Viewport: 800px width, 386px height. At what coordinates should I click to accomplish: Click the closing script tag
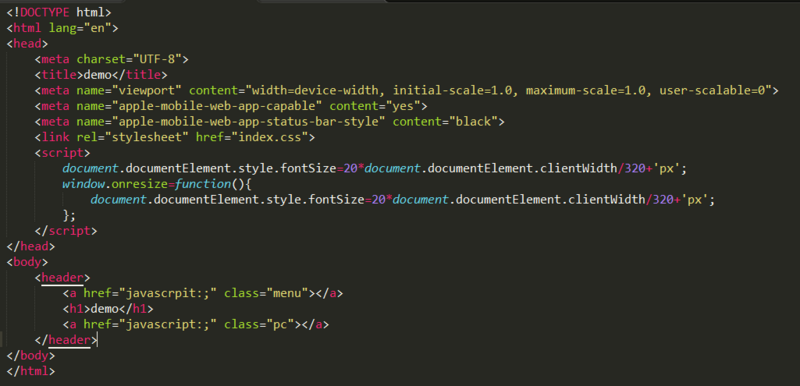(x=66, y=231)
